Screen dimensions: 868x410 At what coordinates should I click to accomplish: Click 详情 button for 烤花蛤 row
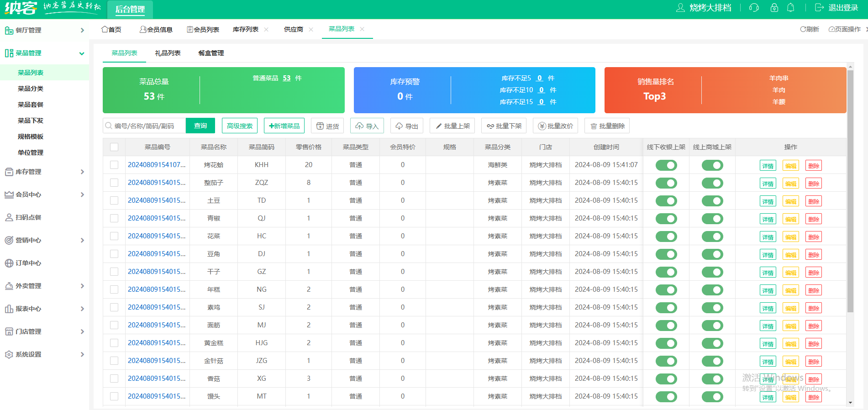pyautogui.click(x=768, y=166)
